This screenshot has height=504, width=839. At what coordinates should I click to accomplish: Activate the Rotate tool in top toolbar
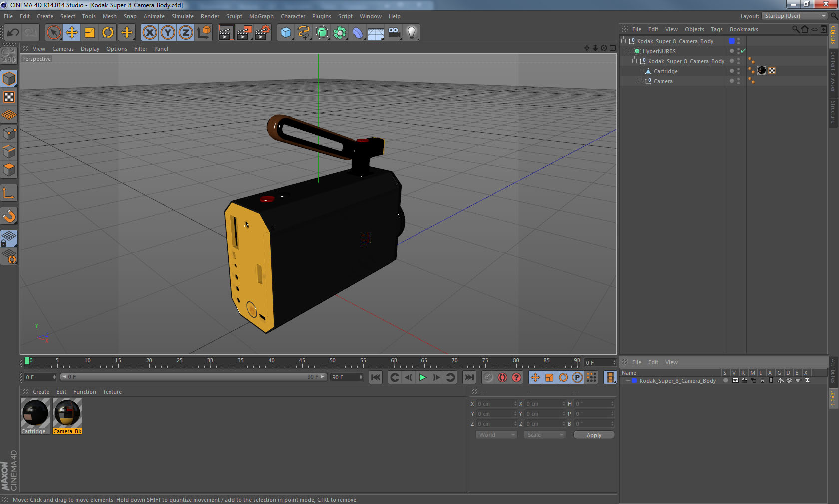coord(108,33)
